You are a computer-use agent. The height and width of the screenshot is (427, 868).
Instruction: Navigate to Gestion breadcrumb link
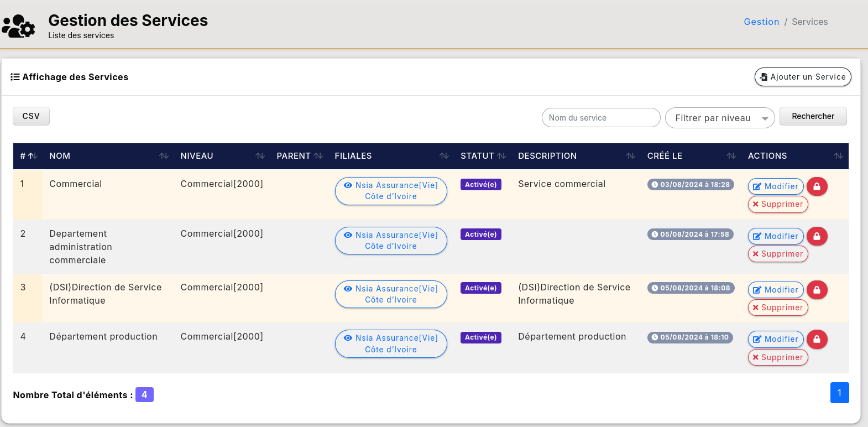(x=761, y=22)
